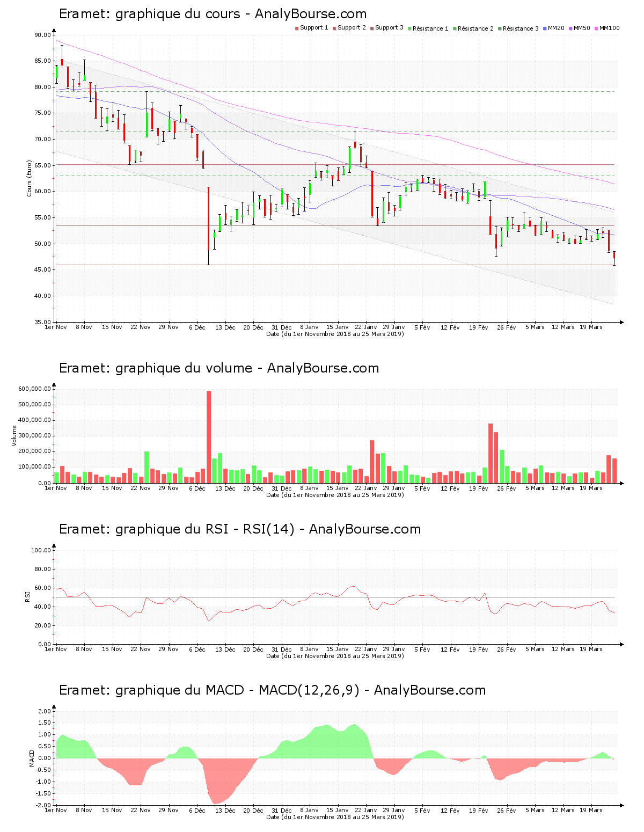Select the 'Résistance 2' legend label
644x832 pixels.
click(475, 28)
